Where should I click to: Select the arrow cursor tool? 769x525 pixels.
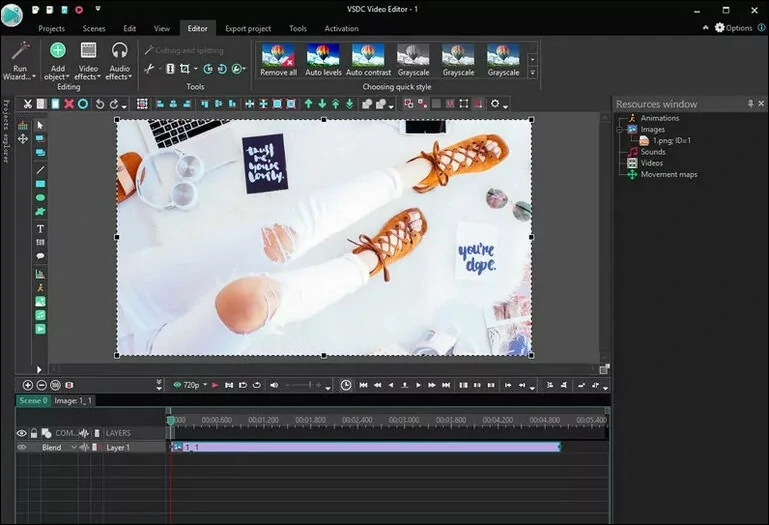[40, 125]
